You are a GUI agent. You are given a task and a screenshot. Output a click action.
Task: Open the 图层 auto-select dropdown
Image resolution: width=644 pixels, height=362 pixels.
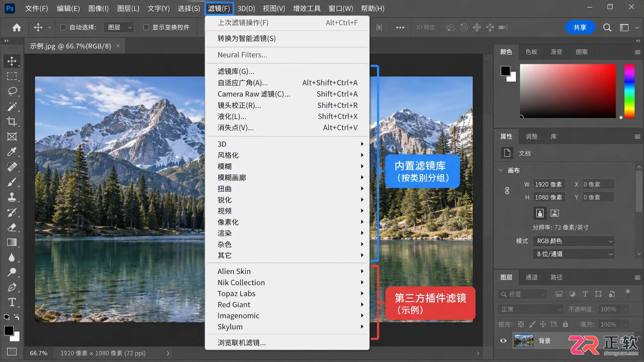pyautogui.click(x=119, y=28)
